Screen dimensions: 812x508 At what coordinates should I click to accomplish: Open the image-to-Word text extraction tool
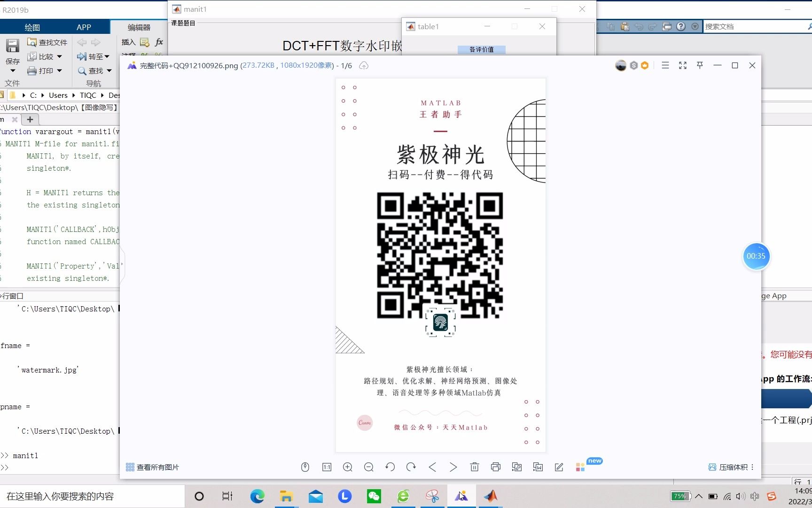click(x=538, y=467)
